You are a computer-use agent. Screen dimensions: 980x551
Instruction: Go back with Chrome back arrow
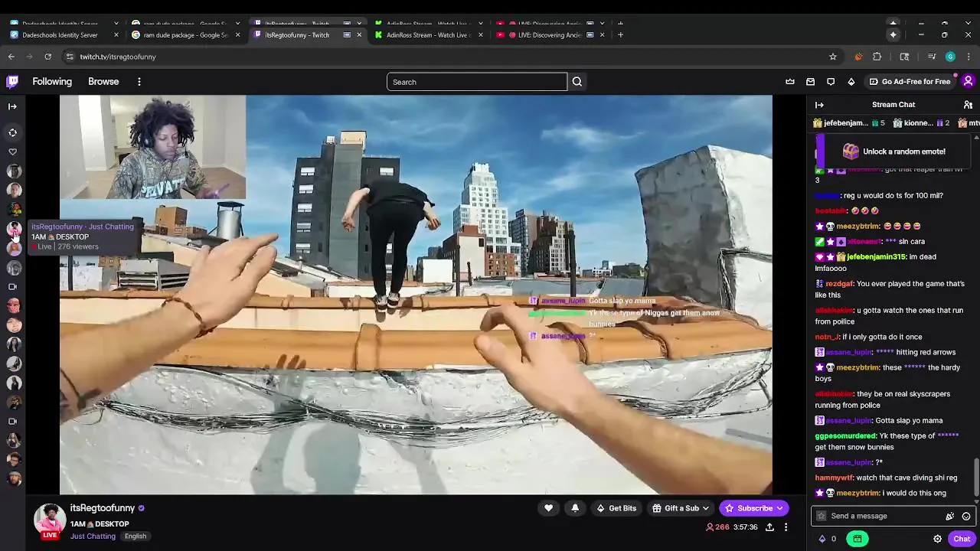pyautogui.click(x=11, y=57)
